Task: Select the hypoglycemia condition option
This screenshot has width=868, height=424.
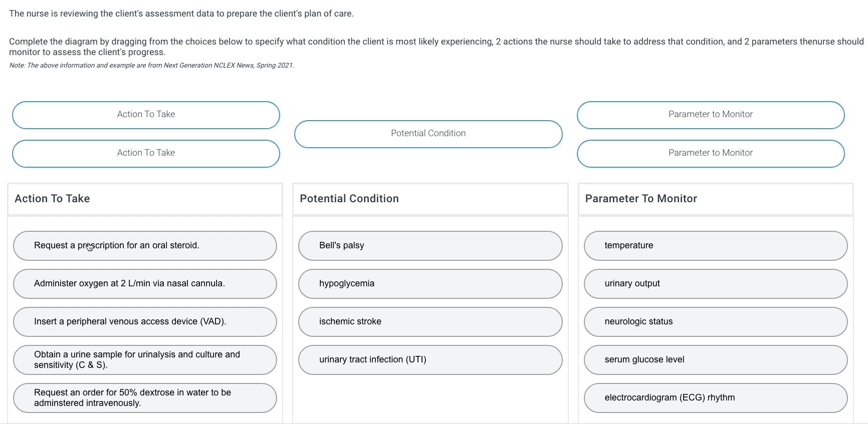Action: tap(430, 283)
